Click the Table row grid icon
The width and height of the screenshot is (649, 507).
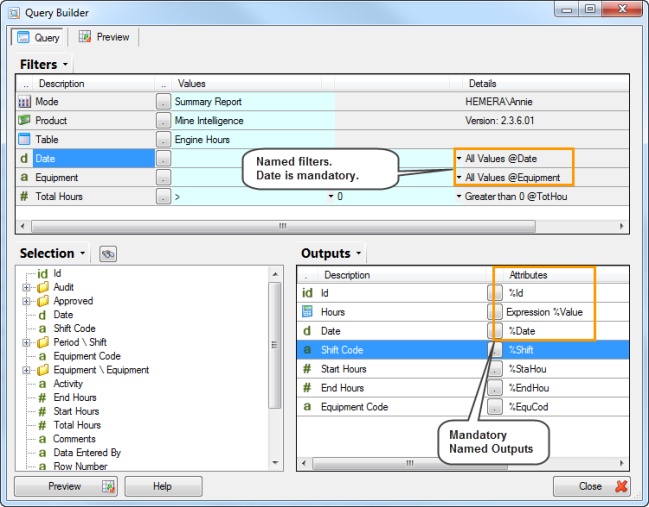coord(24,139)
